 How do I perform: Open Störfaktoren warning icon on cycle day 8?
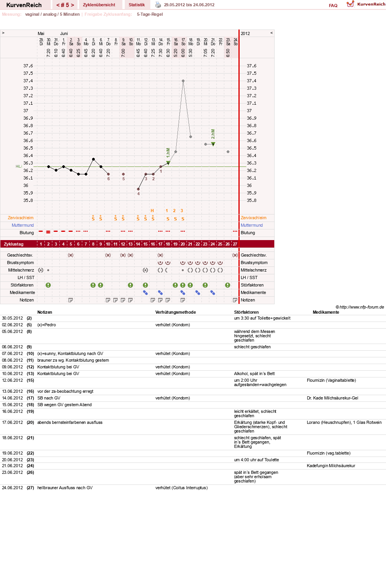pyautogui.click(x=93, y=285)
